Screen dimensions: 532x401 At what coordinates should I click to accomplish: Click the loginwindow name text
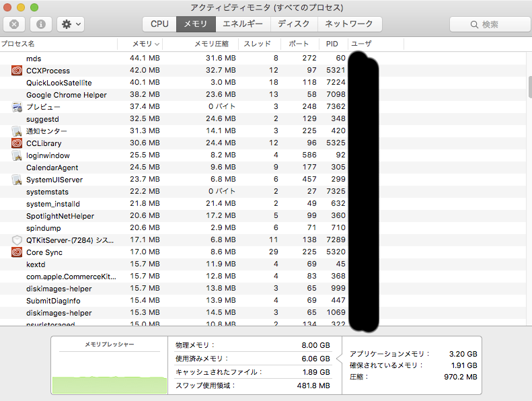click(48, 155)
